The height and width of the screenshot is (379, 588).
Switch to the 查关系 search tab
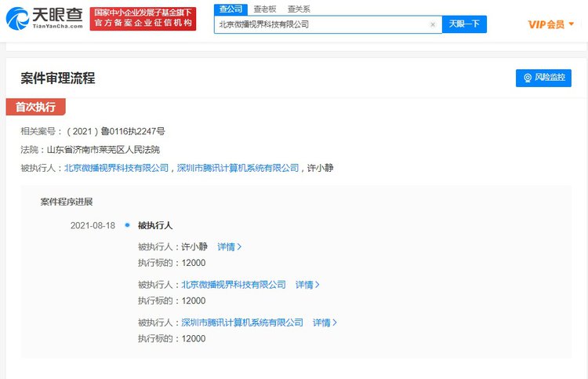coord(299,9)
